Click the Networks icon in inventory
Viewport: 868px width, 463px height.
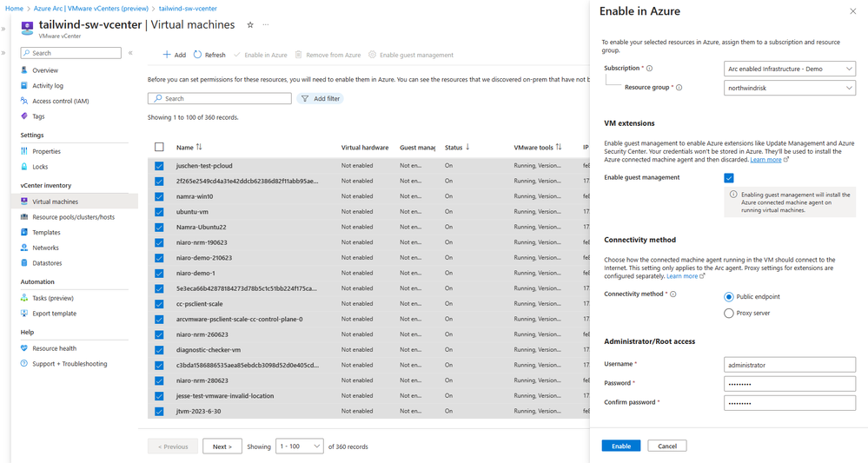23,248
